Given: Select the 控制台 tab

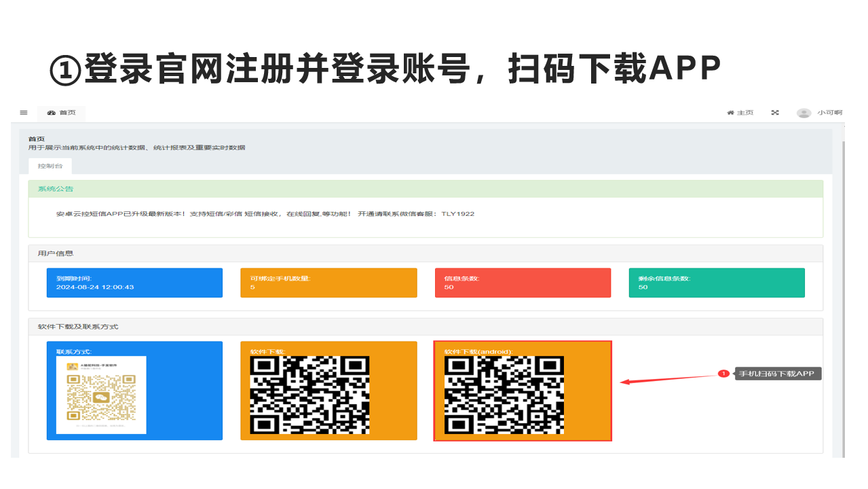Looking at the screenshot, I should click(x=50, y=166).
